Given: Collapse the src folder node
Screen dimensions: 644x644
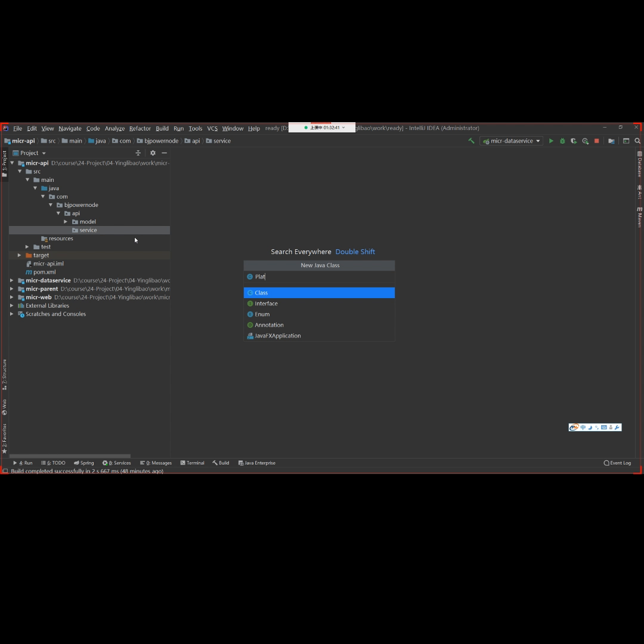Looking at the screenshot, I should point(20,171).
